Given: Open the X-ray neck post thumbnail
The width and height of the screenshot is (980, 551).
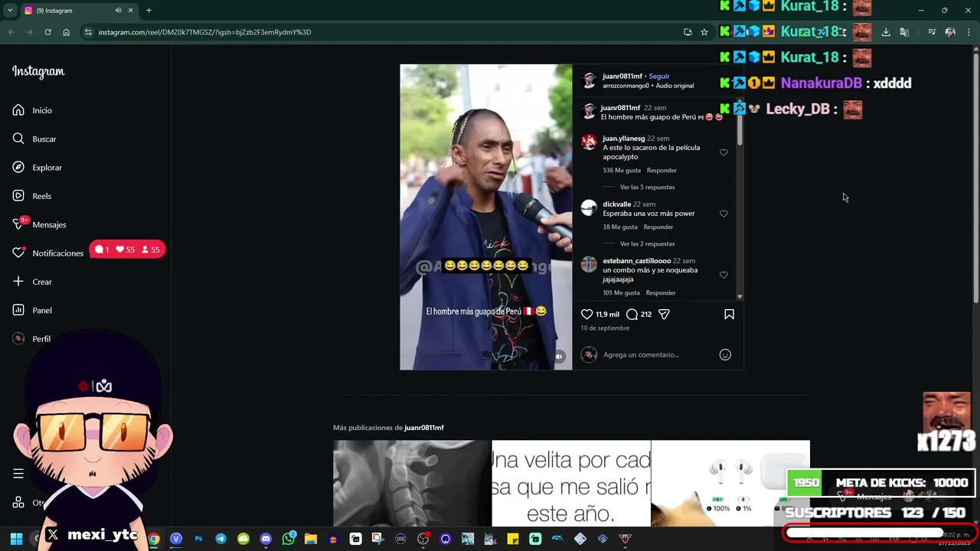Looking at the screenshot, I should click(x=412, y=484).
